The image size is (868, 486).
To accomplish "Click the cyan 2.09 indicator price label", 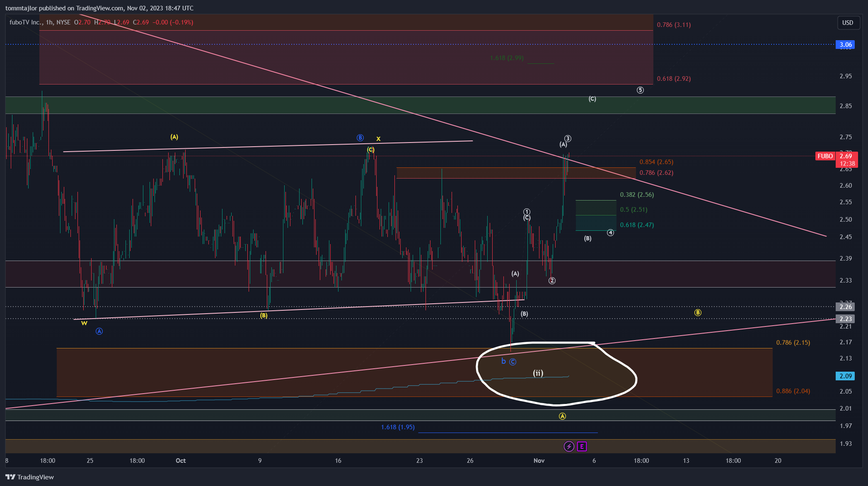I will [x=846, y=376].
